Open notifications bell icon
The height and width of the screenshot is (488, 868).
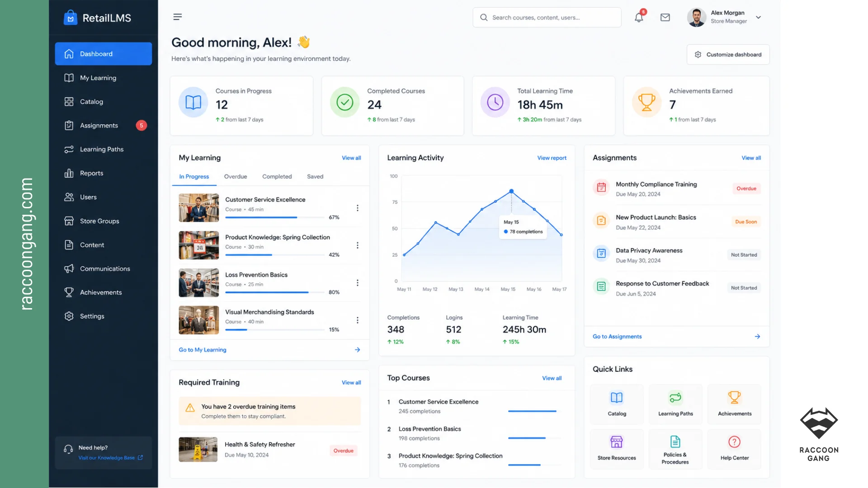639,17
